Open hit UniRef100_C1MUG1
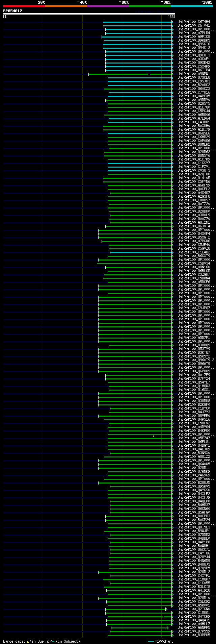 [x=194, y=613]
